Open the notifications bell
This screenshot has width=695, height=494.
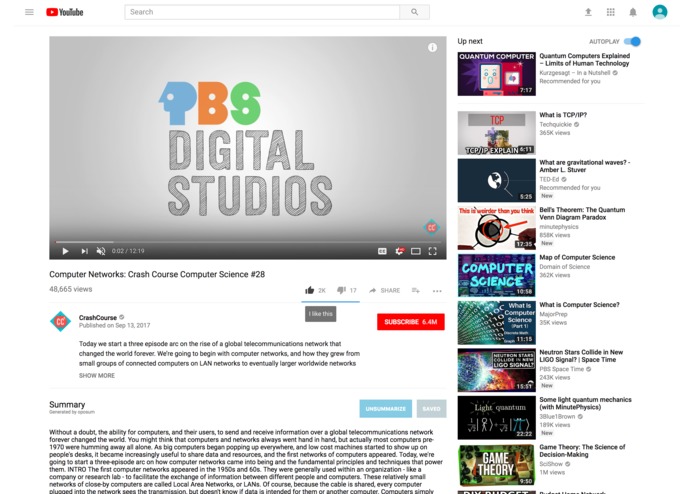coord(633,12)
